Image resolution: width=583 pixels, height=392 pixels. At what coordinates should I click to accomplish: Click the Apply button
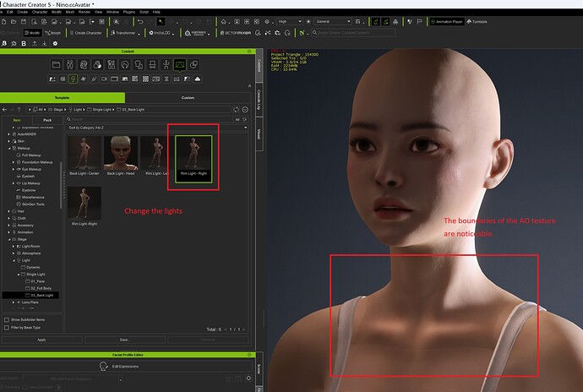coord(41,340)
